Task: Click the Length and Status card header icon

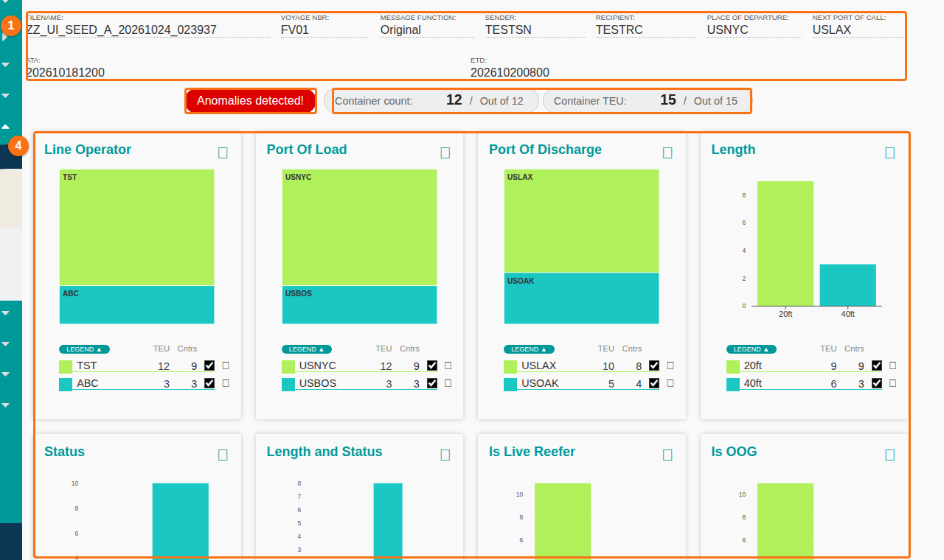Action: click(445, 455)
